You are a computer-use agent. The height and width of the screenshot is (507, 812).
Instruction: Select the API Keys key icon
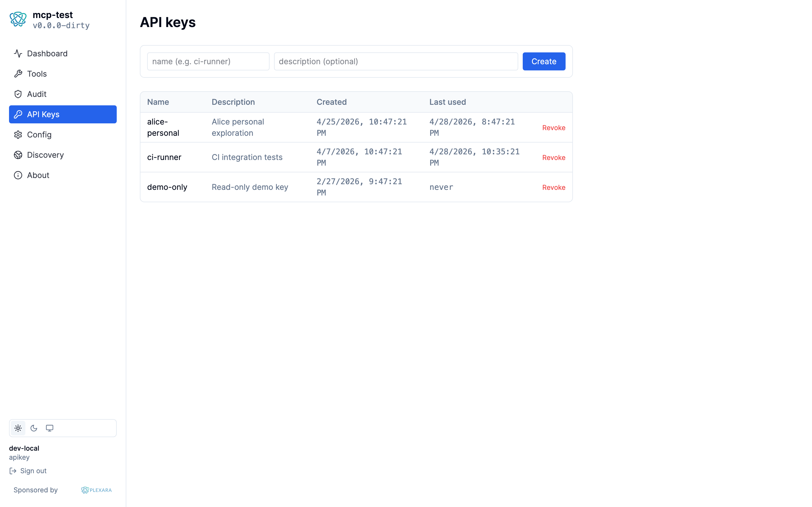click(x=18, y=114)
